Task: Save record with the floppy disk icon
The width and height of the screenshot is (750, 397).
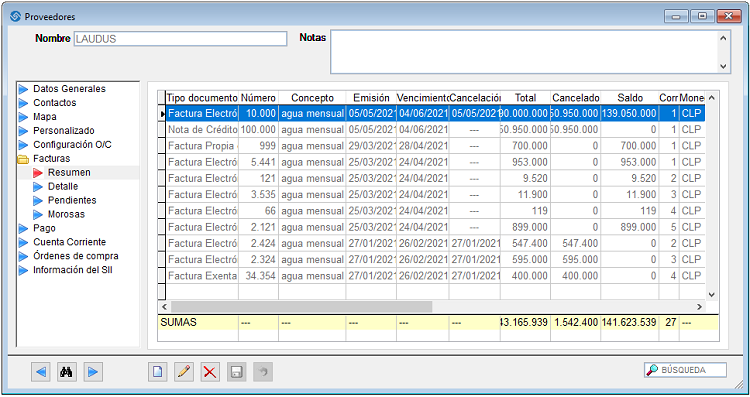Action: point(236,372)
